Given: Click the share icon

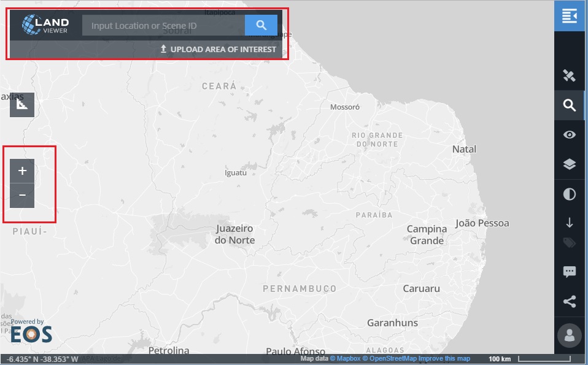Looking at the screenshot, I should (569, 301).
